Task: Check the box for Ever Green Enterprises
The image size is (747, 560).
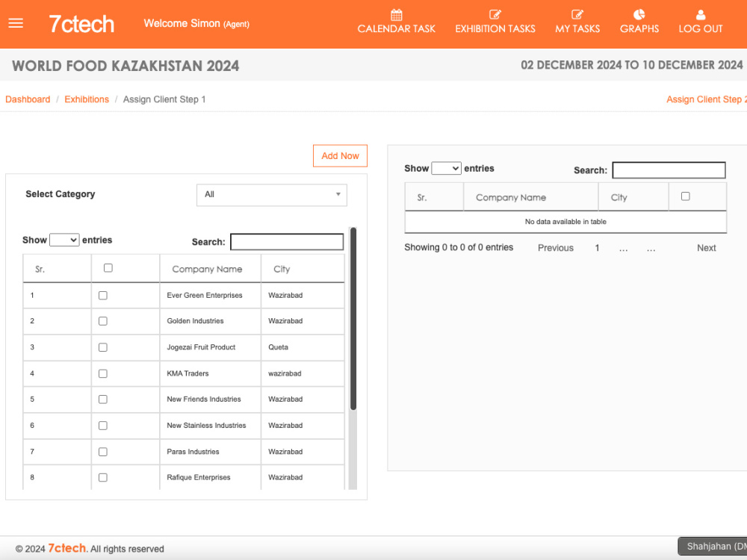Action: coord(103,295)
